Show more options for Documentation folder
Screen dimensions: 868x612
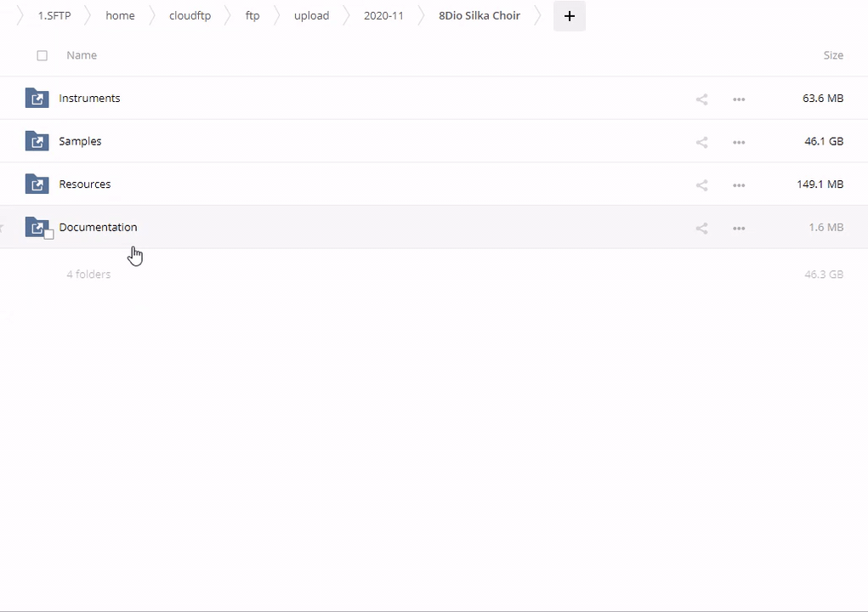(739, 228)
